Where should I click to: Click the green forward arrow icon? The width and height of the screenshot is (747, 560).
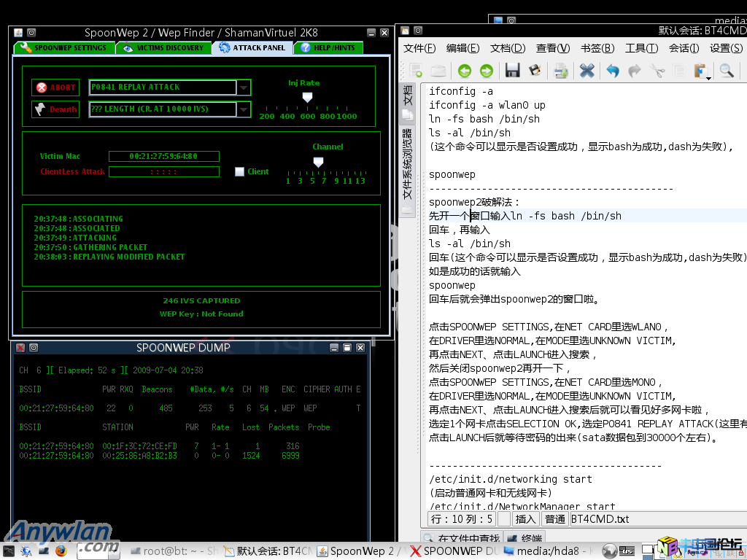[x=486, y=71]
